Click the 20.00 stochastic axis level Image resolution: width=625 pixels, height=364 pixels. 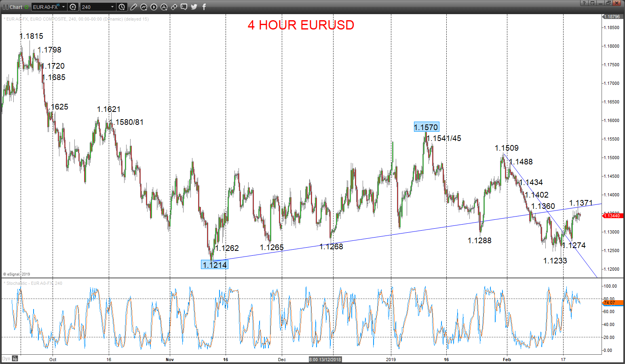(x=609, y=337)
